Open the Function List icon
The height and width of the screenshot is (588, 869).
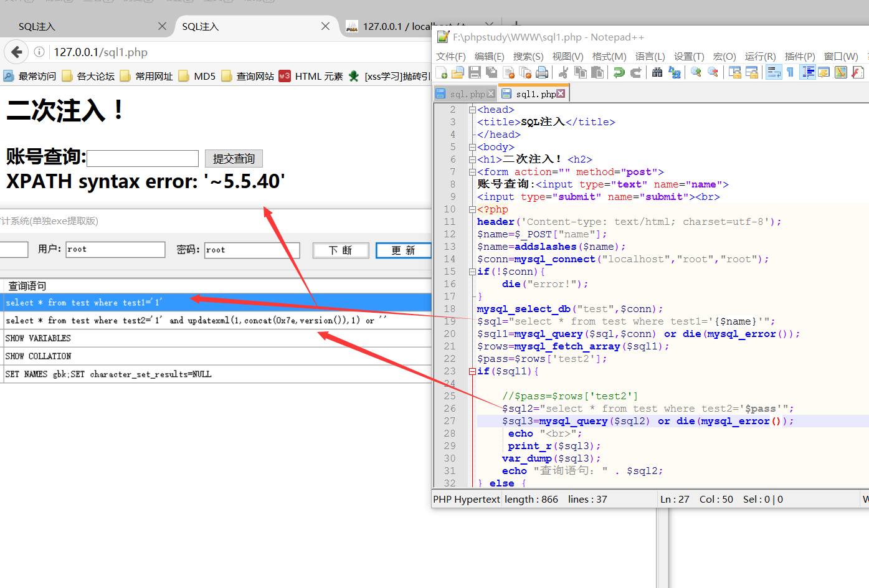(x=857, y=72)
